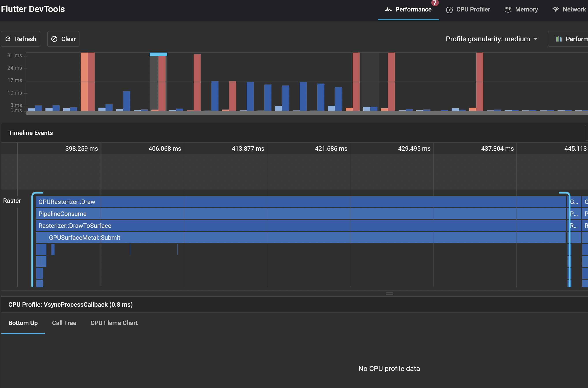The width and height of the screenshot is (588, 388).
Task: Click the Network wifi icon
Action: [556, 10]
